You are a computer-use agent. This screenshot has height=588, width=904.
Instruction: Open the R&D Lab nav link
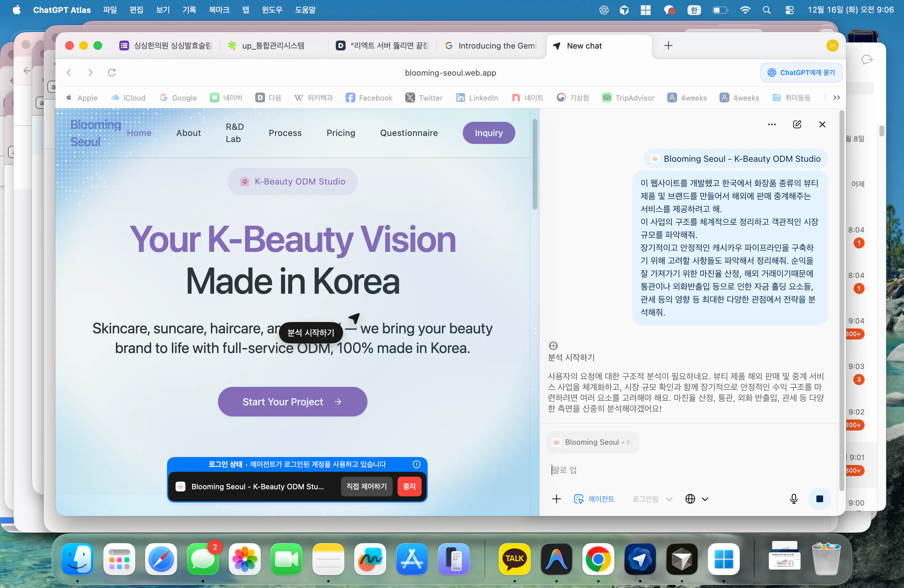coord(235,133)
